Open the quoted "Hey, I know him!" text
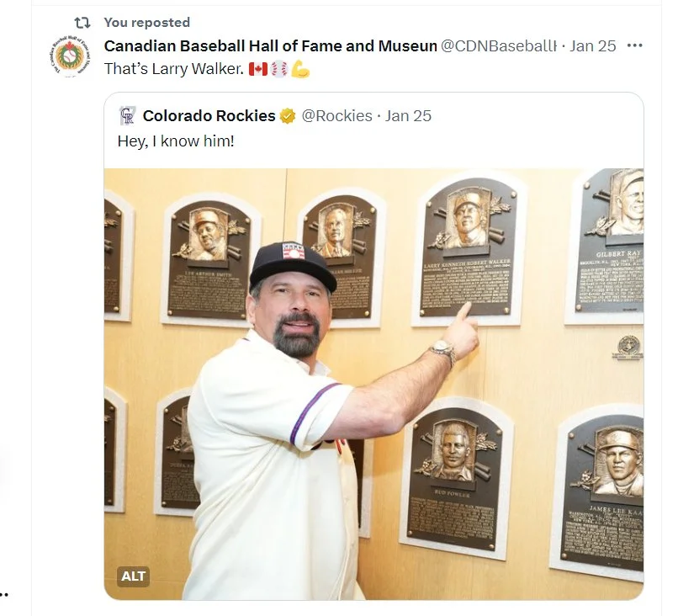678x616 pixels. [176, 141]
